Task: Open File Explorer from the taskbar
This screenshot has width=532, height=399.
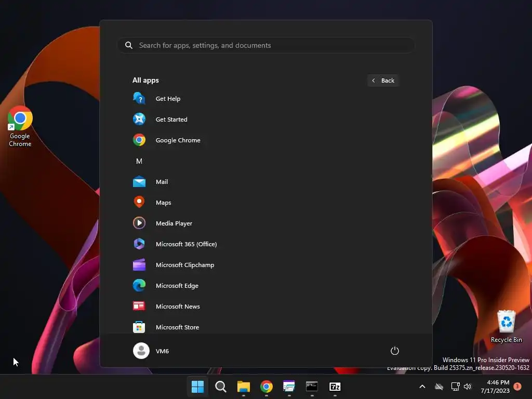Action: click(x=243, y=387)
